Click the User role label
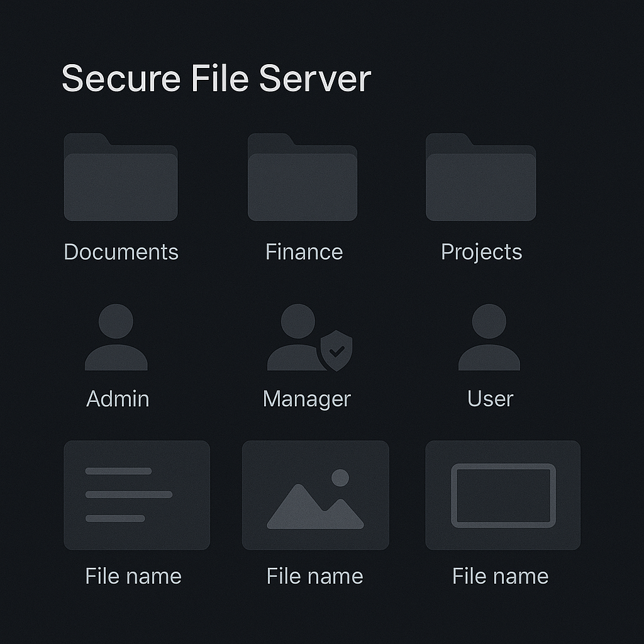644x644 pixels. coord(491,399)
